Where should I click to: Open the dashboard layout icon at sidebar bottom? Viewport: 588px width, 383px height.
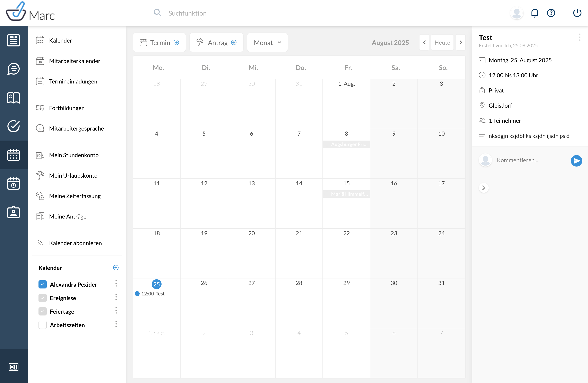pyautogui.click(x=14, y=367)
